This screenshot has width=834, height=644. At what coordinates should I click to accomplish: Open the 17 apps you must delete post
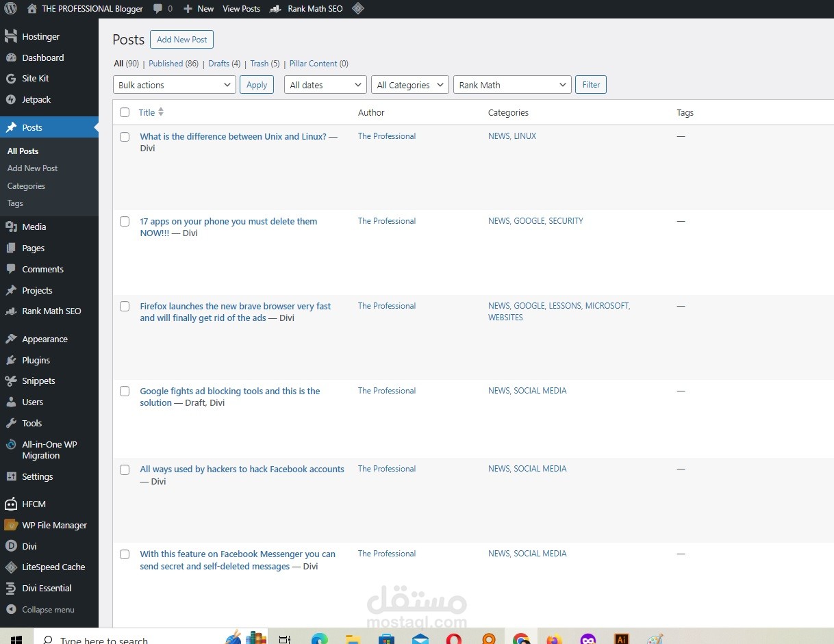coord(229,227)
